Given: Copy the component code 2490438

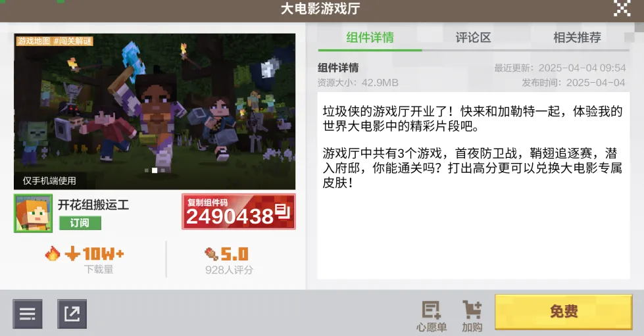Looking at the screenshot, I should tap(239, 212).
